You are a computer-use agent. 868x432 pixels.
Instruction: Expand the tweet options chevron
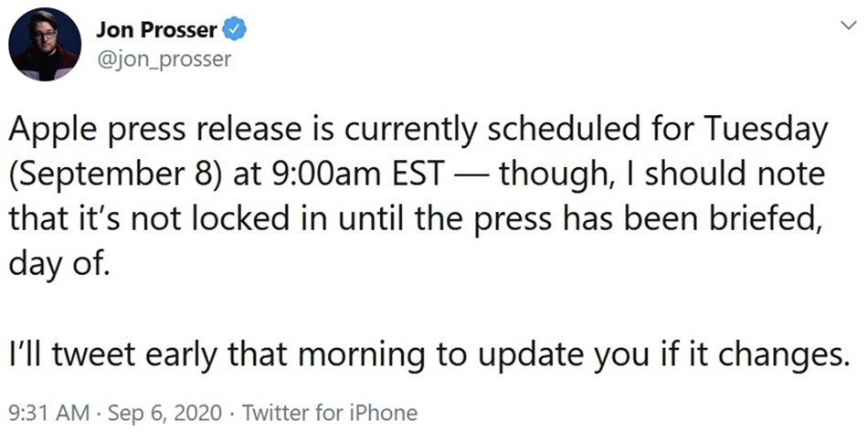(848, 25)
